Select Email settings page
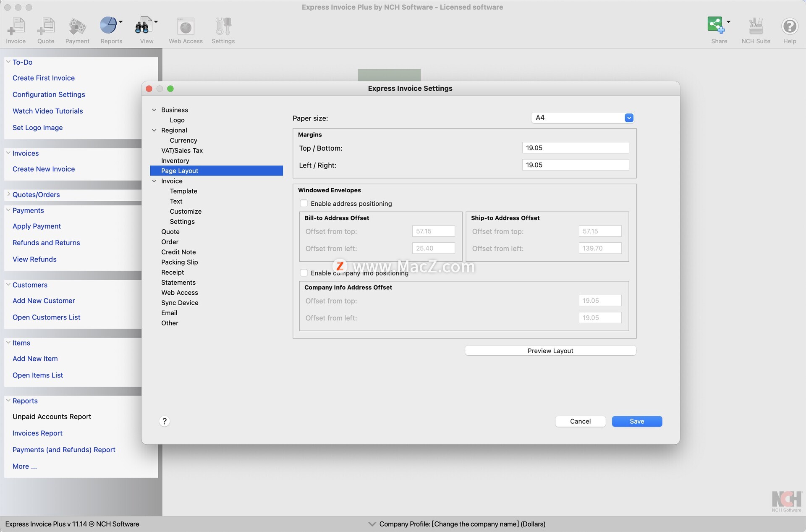806x532 pixels. (x=169, y=313)
